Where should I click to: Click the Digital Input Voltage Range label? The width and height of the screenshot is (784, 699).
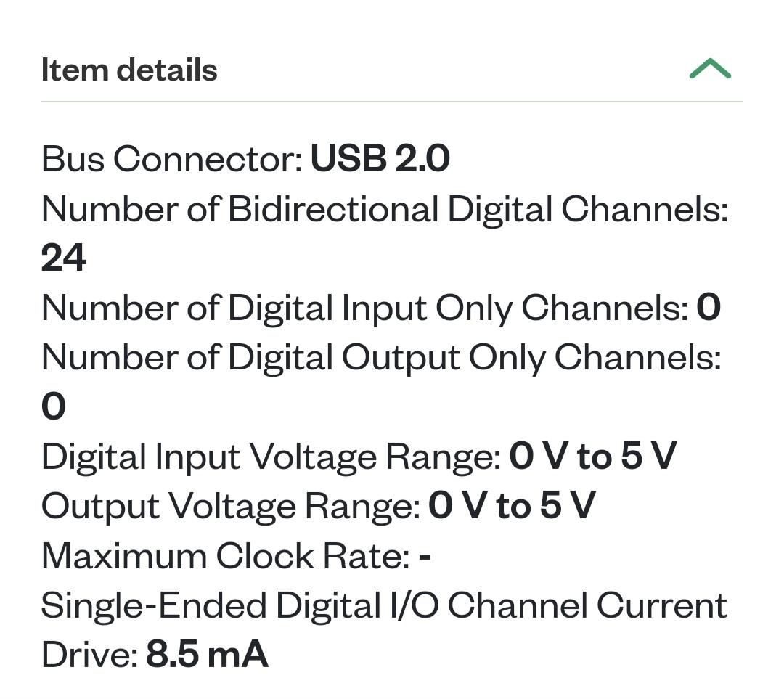(271, 457)
